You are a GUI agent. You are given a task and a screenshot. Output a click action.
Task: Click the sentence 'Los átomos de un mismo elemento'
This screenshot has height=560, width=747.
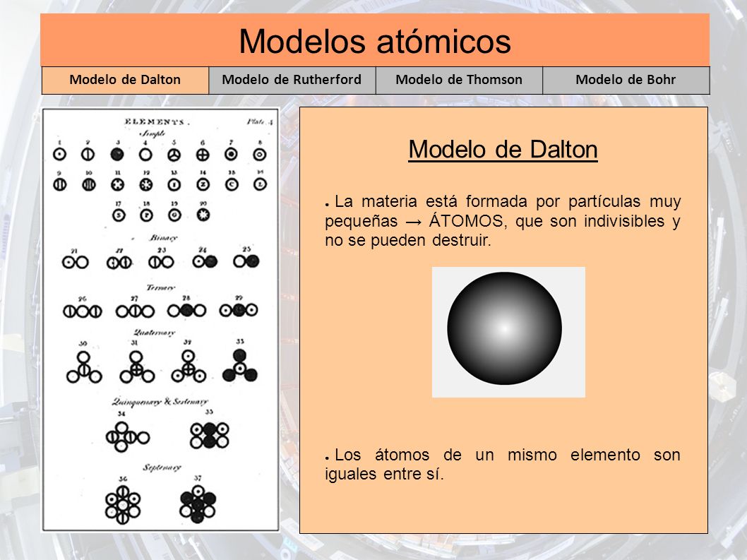tap(503, 464)
